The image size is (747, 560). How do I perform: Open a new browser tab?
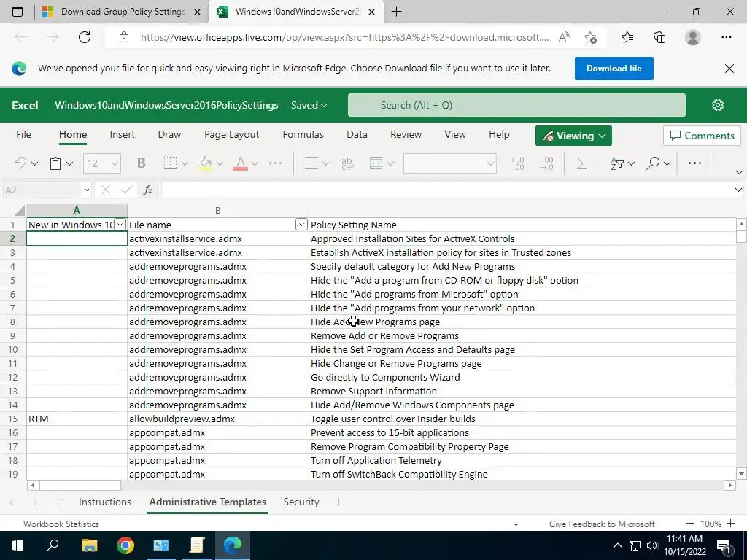pyautogui.click(x=396, y=12)
